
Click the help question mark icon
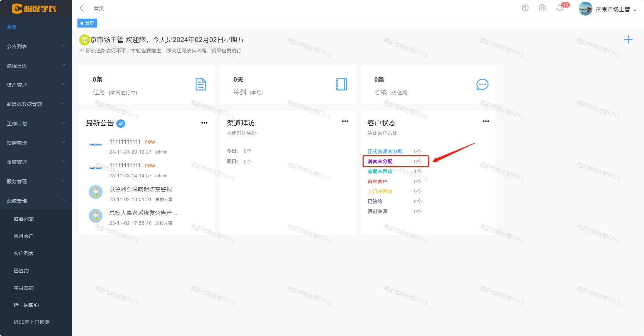tap(525, 8)
